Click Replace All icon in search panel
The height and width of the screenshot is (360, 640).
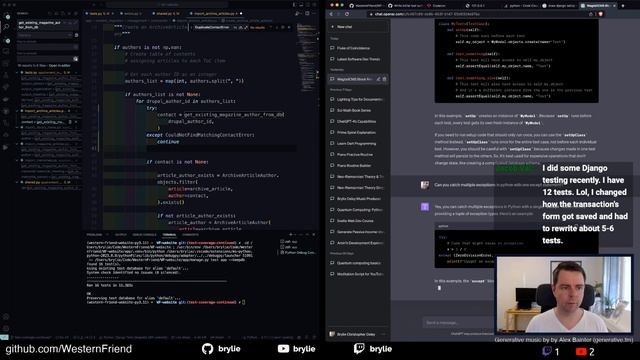[76, 35]
